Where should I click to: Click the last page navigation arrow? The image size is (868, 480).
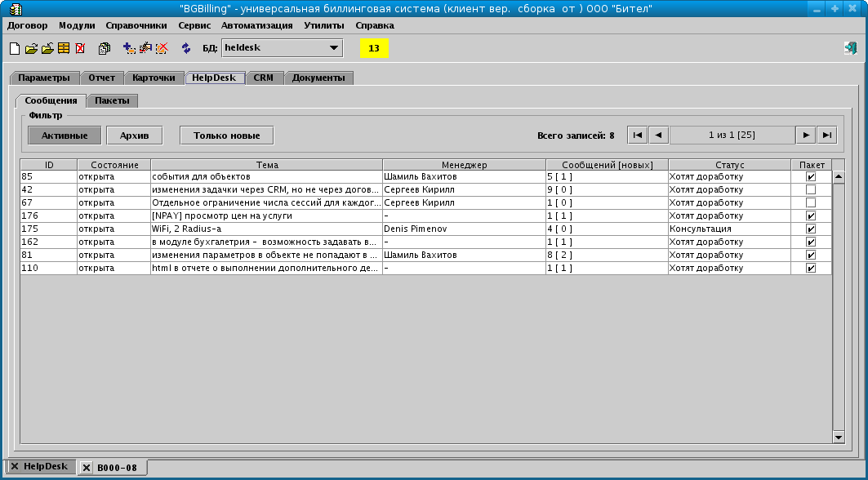coord(826,135)
